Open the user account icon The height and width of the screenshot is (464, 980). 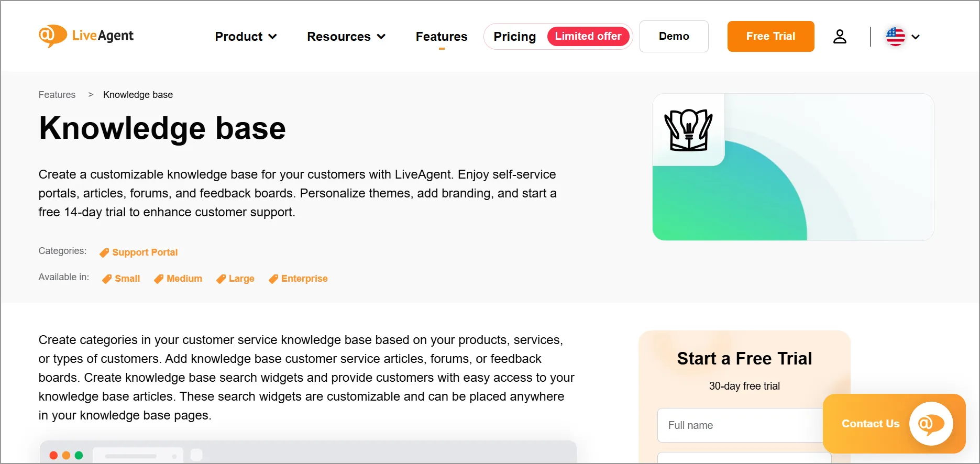[840, 36]
